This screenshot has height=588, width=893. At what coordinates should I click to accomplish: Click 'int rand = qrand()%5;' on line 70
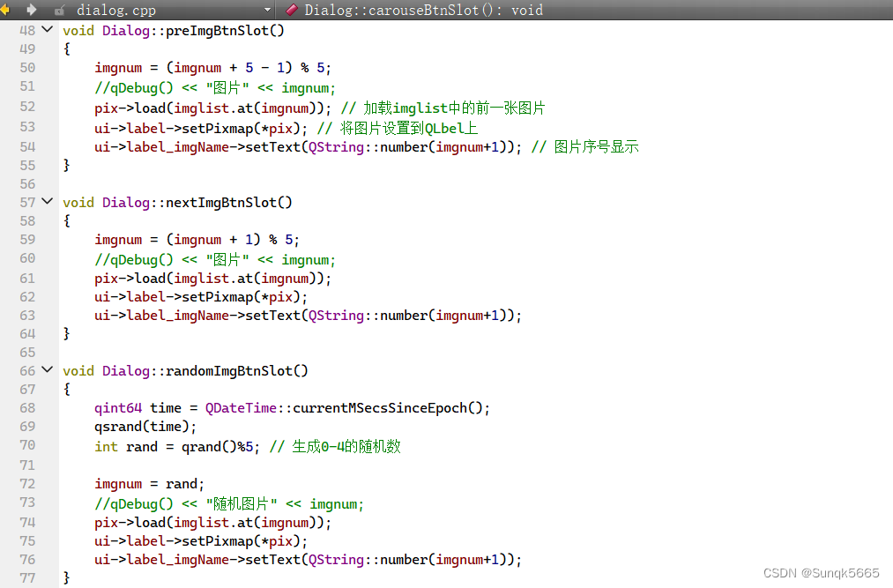[x=177, y=447]
